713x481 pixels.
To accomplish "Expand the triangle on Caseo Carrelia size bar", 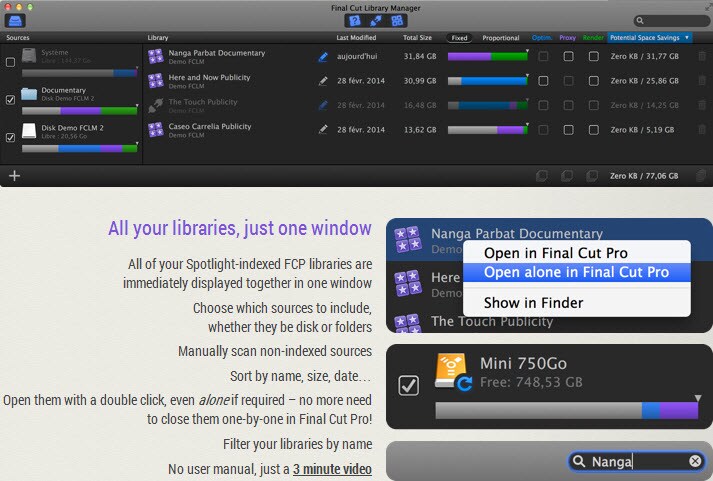I will tap(527, 124).
